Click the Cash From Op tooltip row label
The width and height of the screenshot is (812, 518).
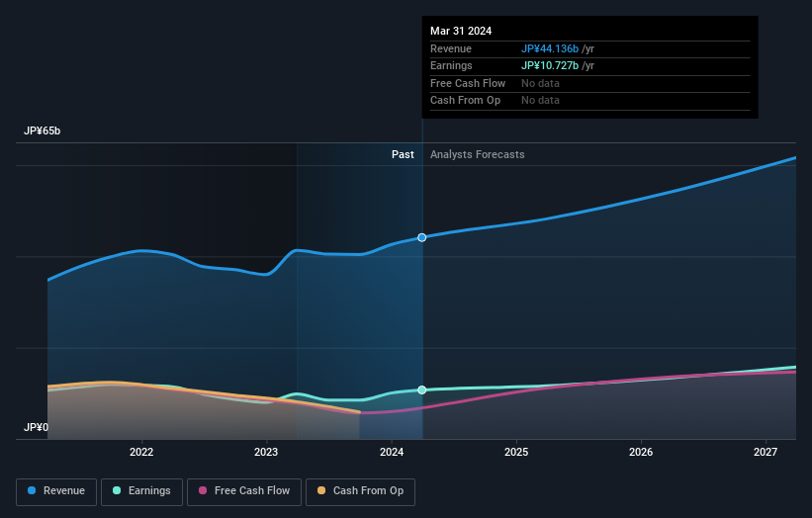click(x=465, y=101)
